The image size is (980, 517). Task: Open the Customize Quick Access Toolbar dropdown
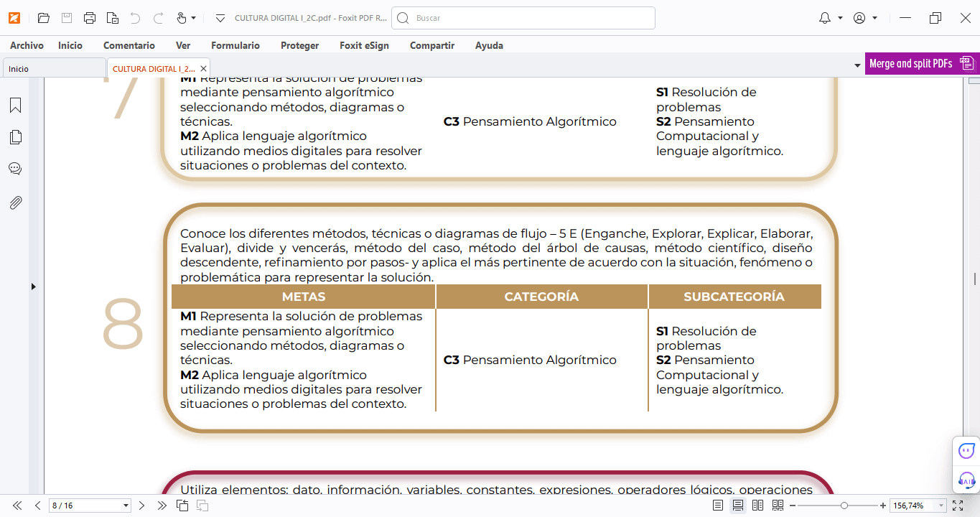(220, 18)
